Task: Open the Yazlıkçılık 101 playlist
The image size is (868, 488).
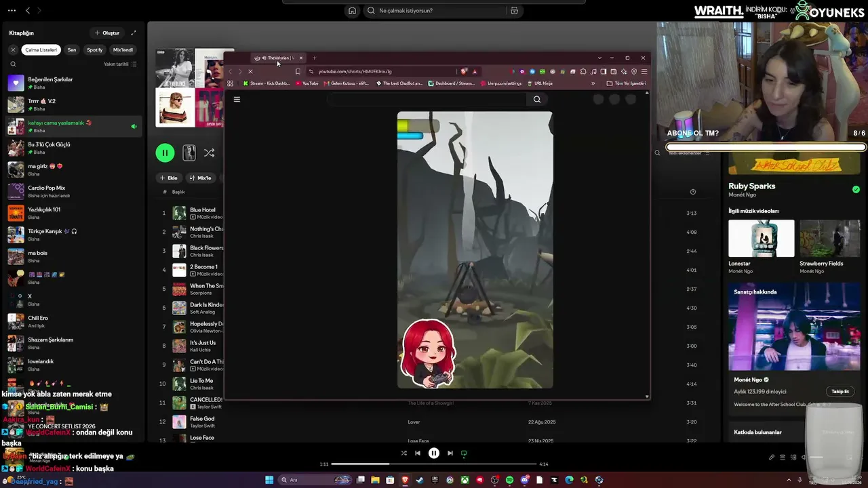Action: [73, 213]
